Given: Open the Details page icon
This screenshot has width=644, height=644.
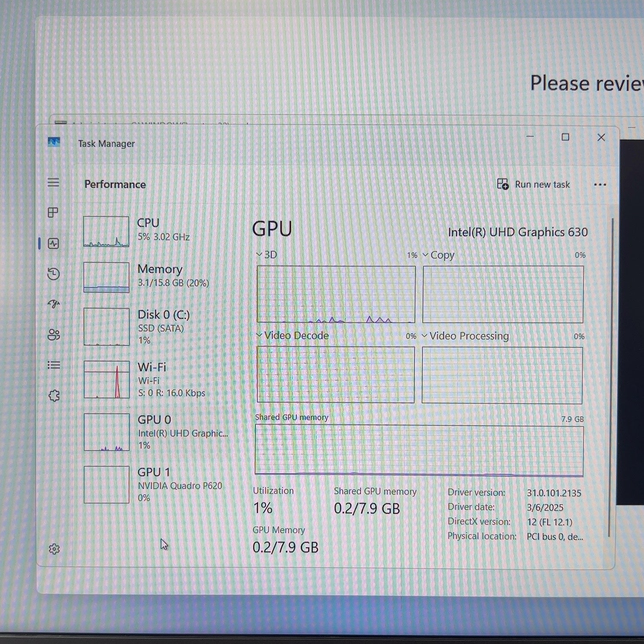Looking at the screenshot, I should 54,365.
